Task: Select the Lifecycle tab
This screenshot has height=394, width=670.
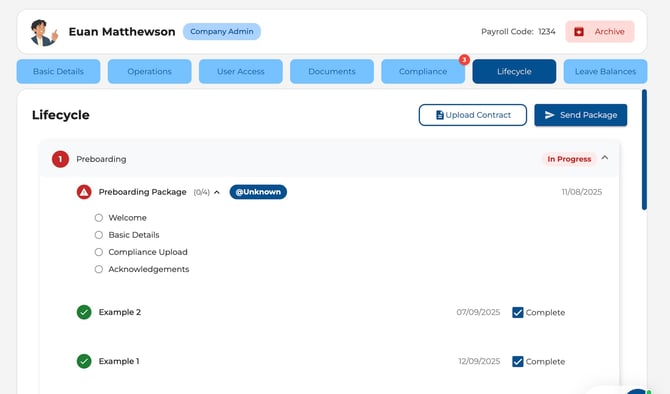Action: point(514,71)
